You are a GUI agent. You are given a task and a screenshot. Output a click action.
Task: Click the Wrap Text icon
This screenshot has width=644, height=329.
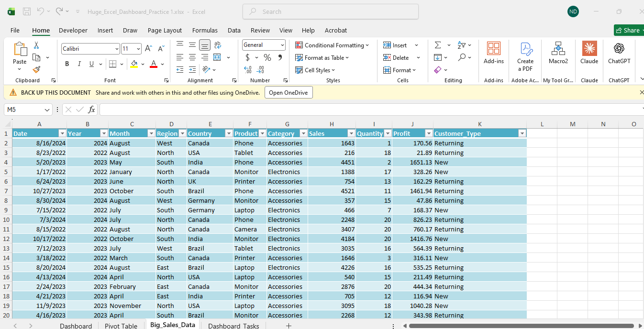pos(217,45)
